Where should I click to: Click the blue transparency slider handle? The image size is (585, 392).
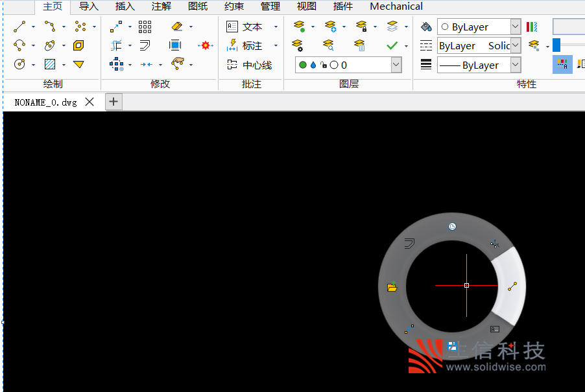click(556, 45)
